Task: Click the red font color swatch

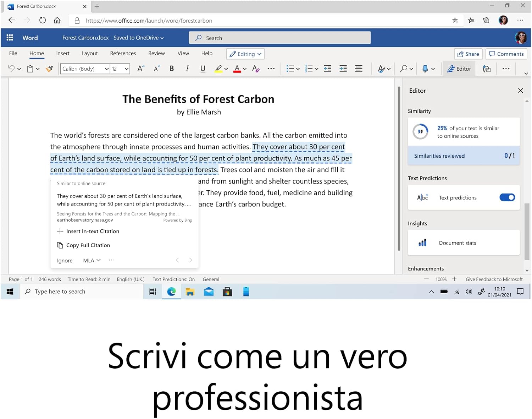Action: (237, 69)
